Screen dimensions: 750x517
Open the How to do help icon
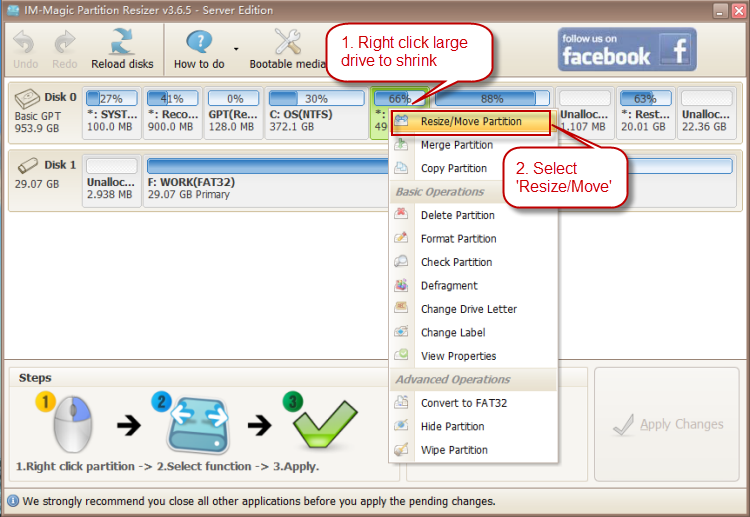(198, 42)
